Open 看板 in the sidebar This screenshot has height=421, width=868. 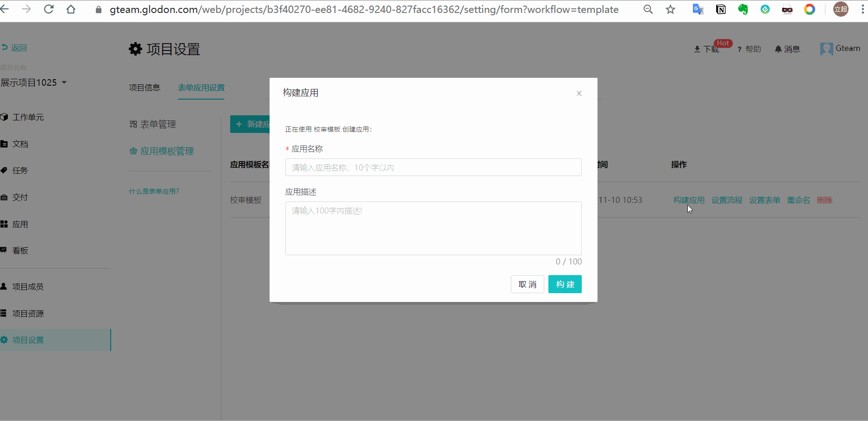(20, 251)
